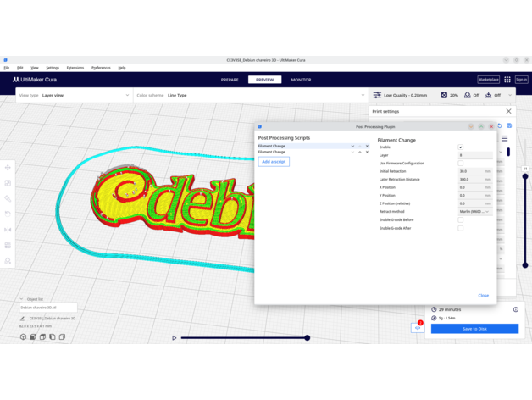Click the infill 20% icon
Screen dimensions: 532x400
(x=444, y=95)
